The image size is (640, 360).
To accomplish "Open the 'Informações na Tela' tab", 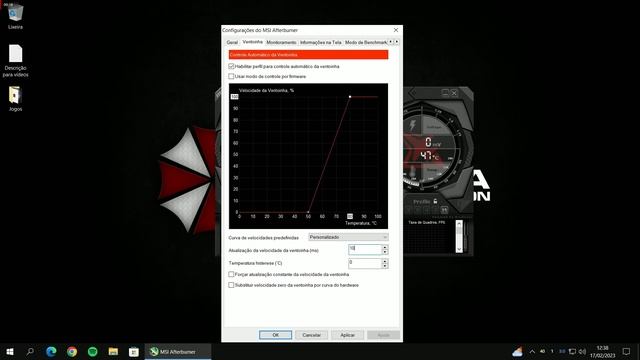I will [320, 42].
